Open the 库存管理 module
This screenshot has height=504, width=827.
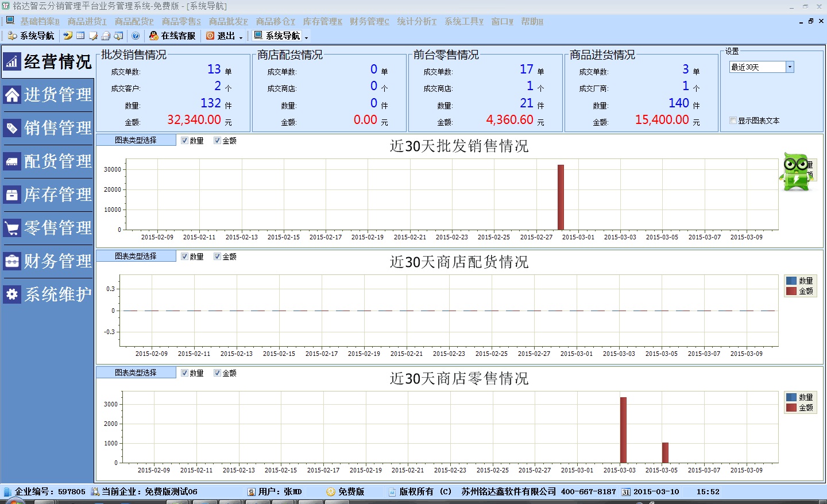(x=55, y=195)
